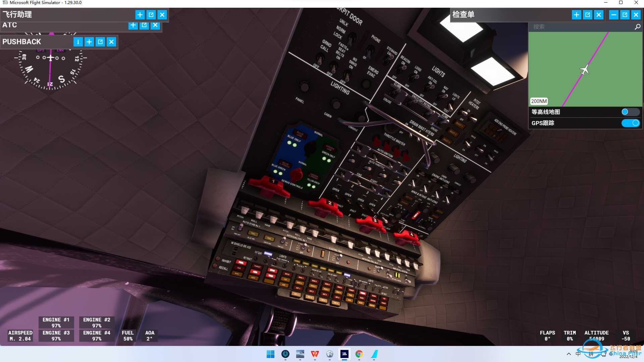Viewport: 644px width, 362px height.
Task: Turn the CABIN lighting knob
Action: point(335,104)
